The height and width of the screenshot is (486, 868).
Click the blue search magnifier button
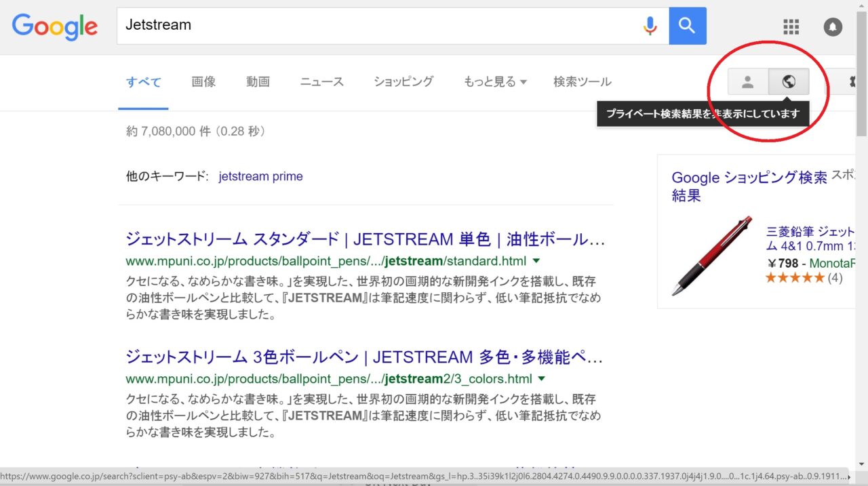687,26
